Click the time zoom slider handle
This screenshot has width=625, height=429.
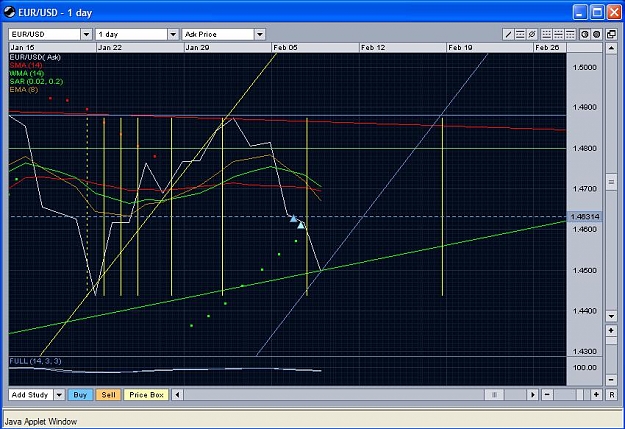point(580,395)
